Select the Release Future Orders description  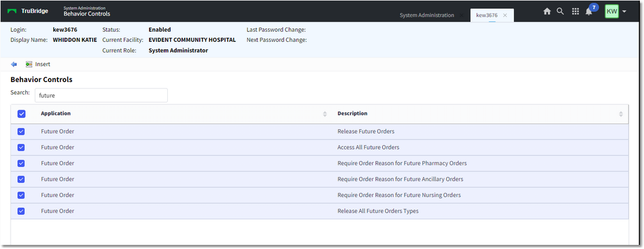[x=366, y=132]
